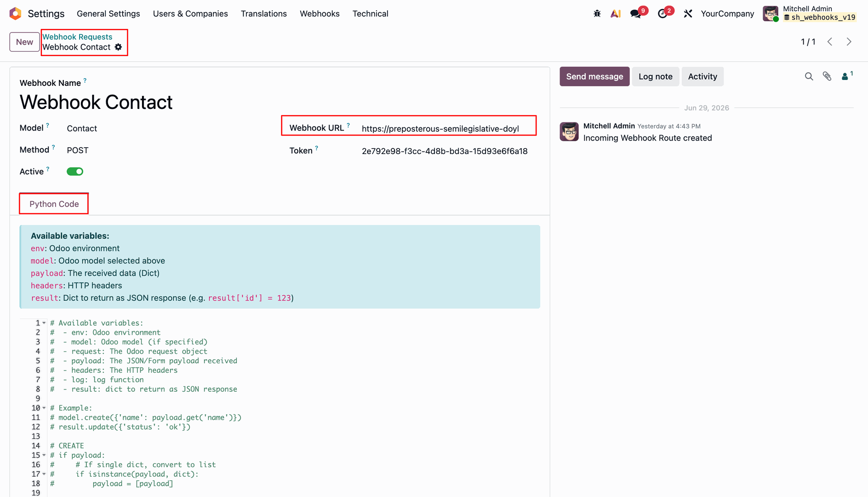
Task: Click Send message button
Action: point(594,77)
